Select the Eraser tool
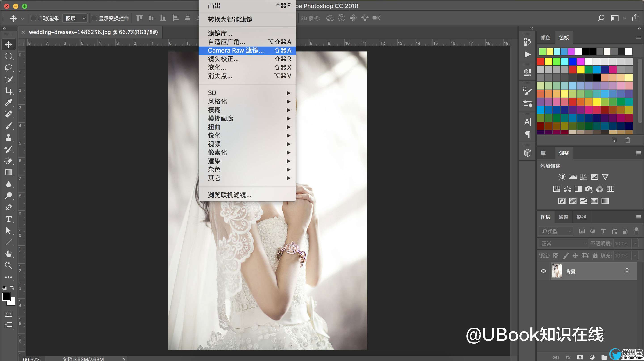This screenshot has width=644, height=361. (x=8, y=161)
